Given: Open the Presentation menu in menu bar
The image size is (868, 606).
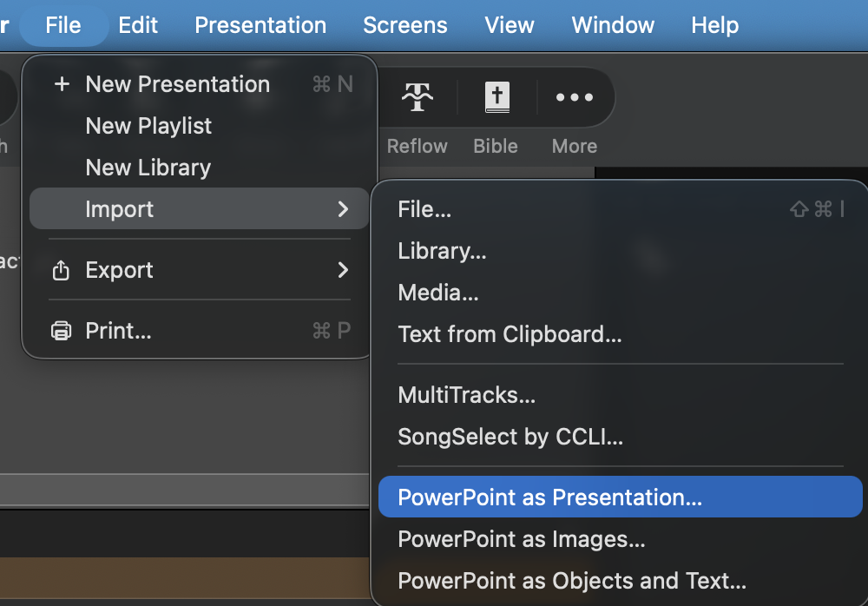Looking at the screenshot, I should click(x=260, y=25).
